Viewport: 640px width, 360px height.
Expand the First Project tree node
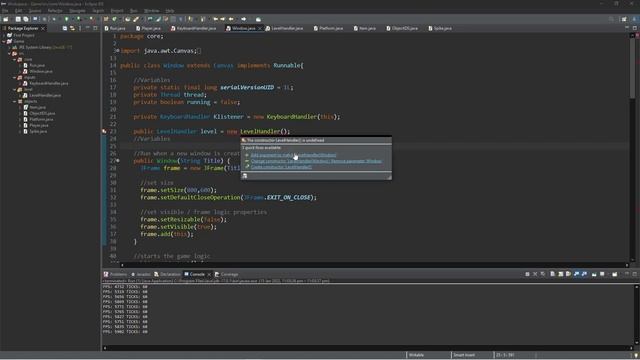[4, 36]
